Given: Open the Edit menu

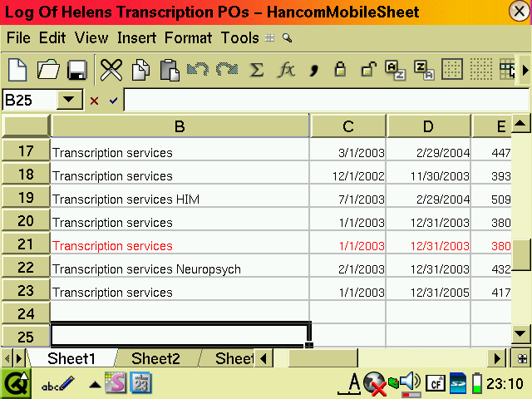Looking at the screenshot, I should coord(52,37).
